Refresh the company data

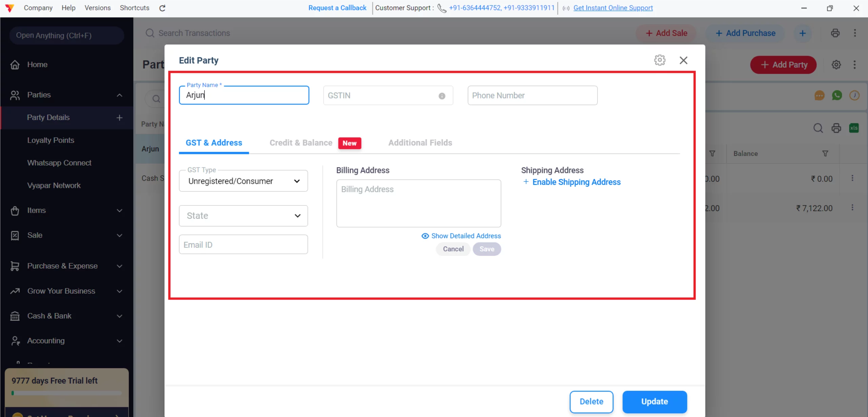pyautogui.click(x=162, y=8)
